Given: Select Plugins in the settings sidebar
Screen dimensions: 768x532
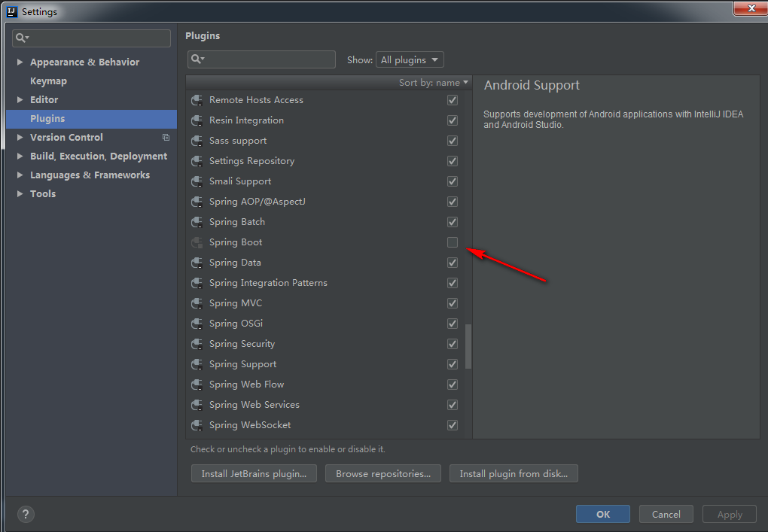Looking at the screenshot, I should click(47, 118).
